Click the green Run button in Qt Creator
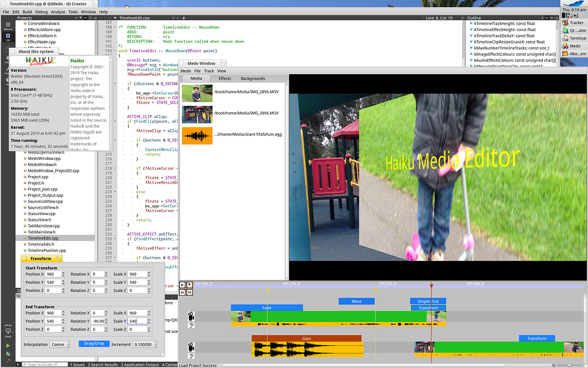Viewport: 588px width, 368px height. tap(8, 346)
